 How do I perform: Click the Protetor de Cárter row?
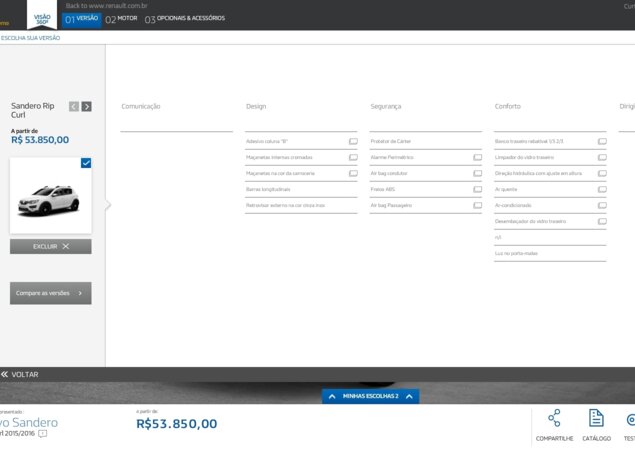(x=426, y=141)
